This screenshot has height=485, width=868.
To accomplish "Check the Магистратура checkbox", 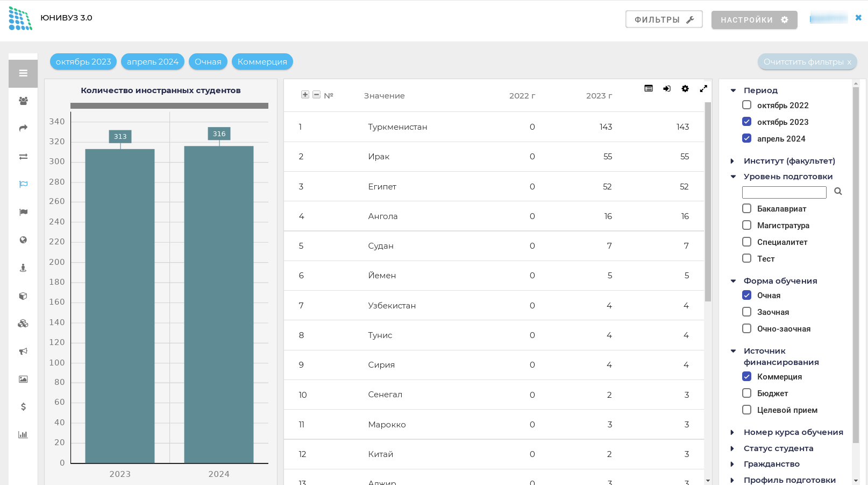I will point(747,225).
